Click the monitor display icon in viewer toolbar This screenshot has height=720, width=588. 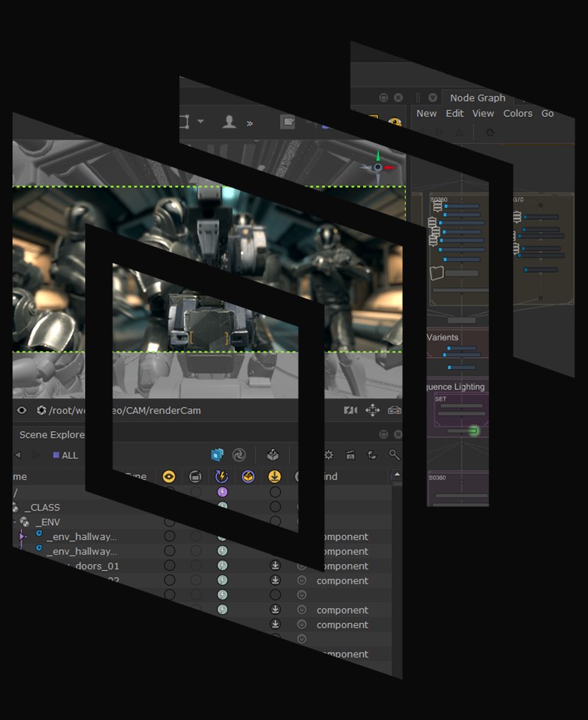point(287,122)
